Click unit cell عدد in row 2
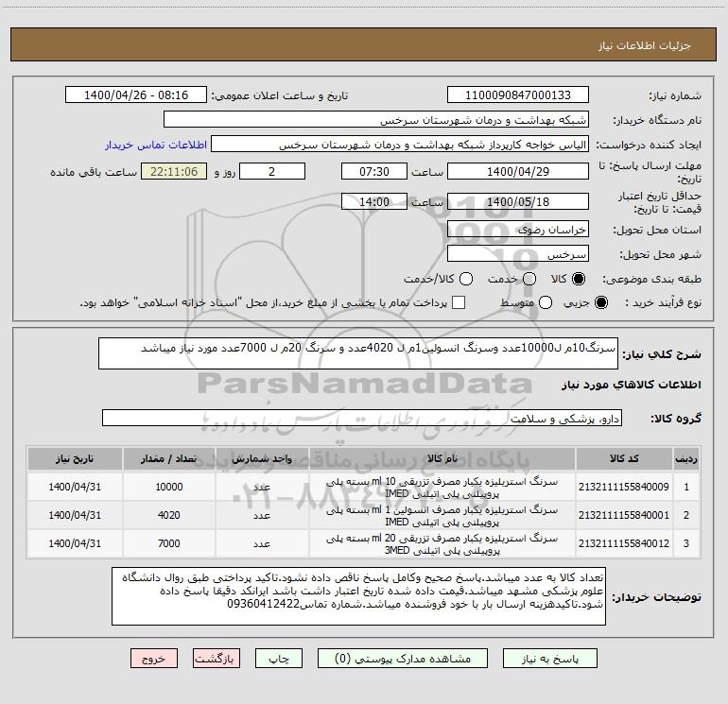 point(262,516)
